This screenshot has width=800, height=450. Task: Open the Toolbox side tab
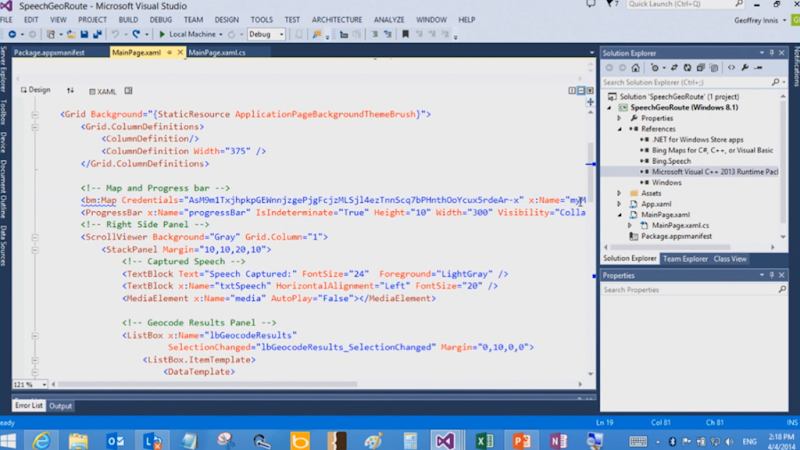[x=4, y=112]
